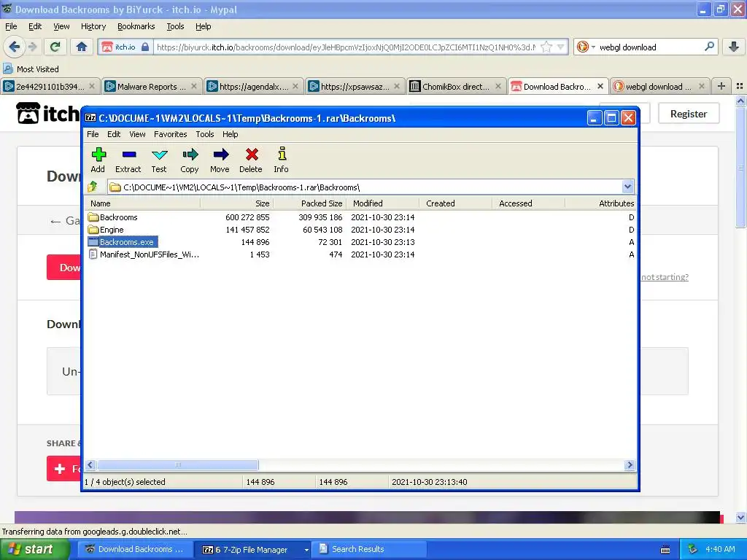The width and height of the screenshot is (747, 560).
Task: Switch to the 2e44291101b394 tab
Action: [x=50, y=86]
